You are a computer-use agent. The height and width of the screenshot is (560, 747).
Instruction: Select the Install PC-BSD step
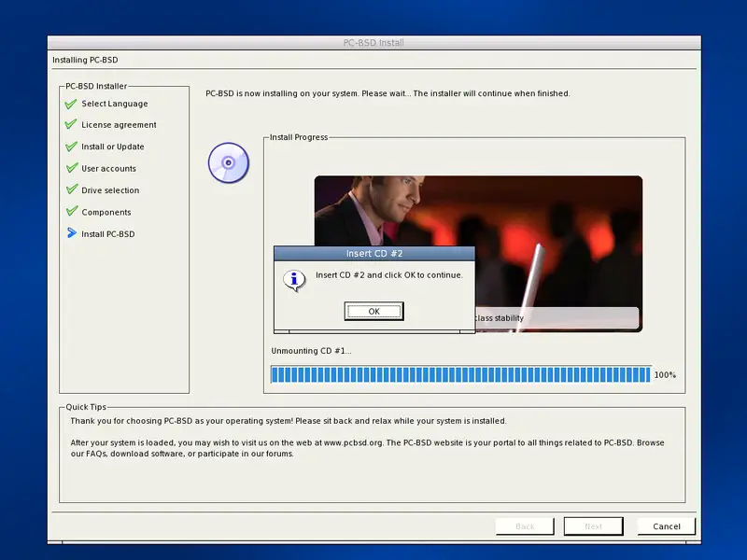(107, 234)
